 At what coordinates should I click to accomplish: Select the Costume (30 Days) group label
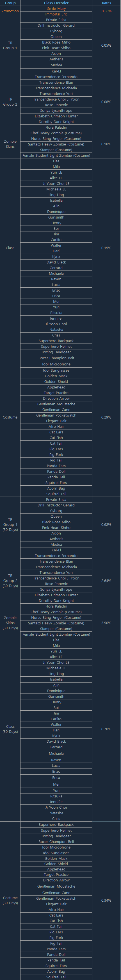pyautogui.click(x=10, y=901)
